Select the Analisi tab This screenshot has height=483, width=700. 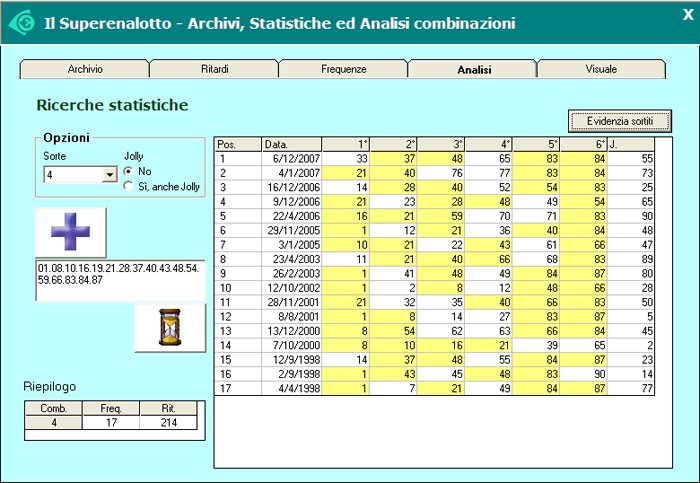point(474,69)
